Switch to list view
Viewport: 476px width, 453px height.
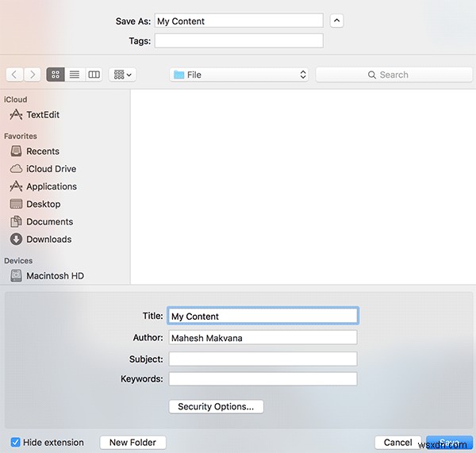coord(75,75)
